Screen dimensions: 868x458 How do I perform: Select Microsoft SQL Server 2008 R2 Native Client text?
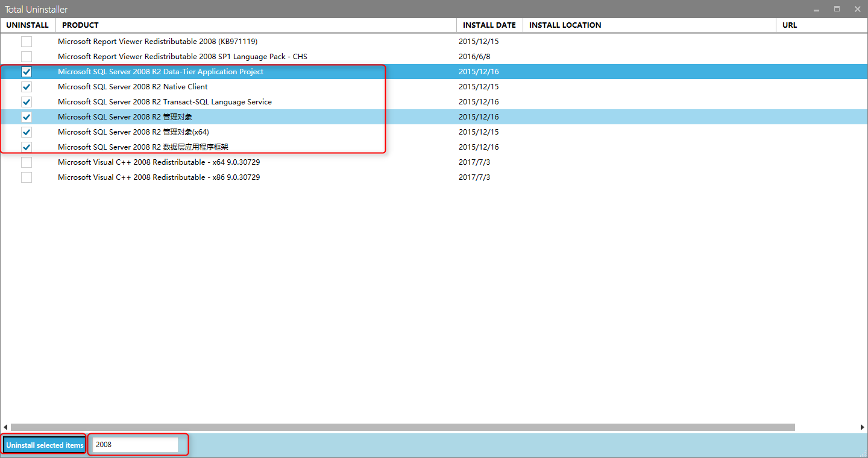(133, 87)
